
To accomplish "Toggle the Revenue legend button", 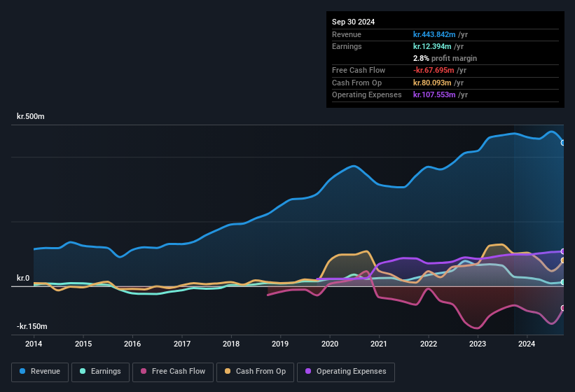I will coord(40,372).
